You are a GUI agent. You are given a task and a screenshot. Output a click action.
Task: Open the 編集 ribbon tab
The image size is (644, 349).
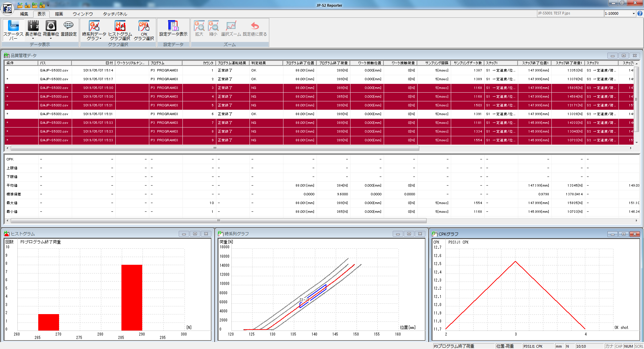point(24,14)
